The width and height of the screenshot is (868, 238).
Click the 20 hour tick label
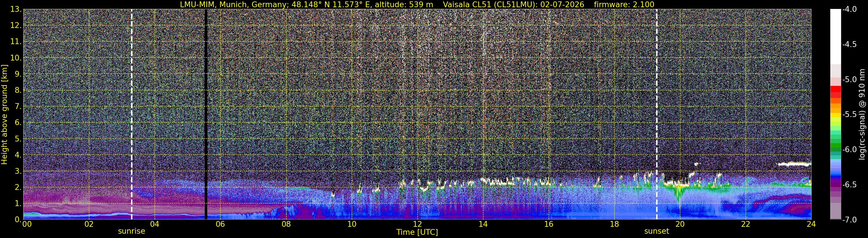[680, 224]
